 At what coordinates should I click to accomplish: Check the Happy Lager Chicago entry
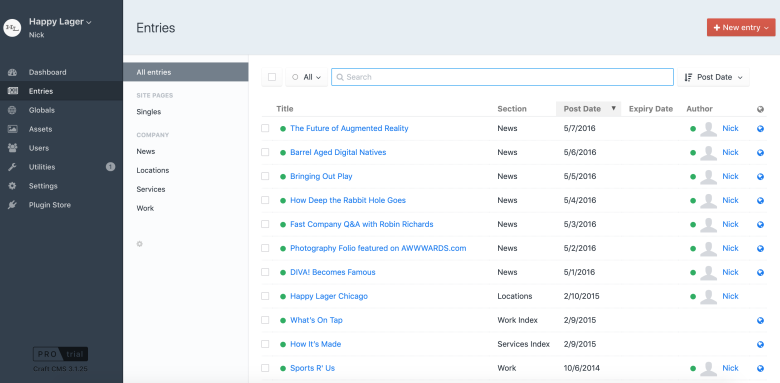[x=265, y=296]
